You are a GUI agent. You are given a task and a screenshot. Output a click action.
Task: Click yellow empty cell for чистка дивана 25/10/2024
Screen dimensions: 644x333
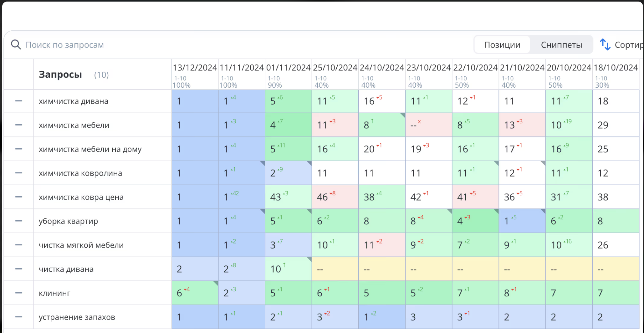coord(335,269)
